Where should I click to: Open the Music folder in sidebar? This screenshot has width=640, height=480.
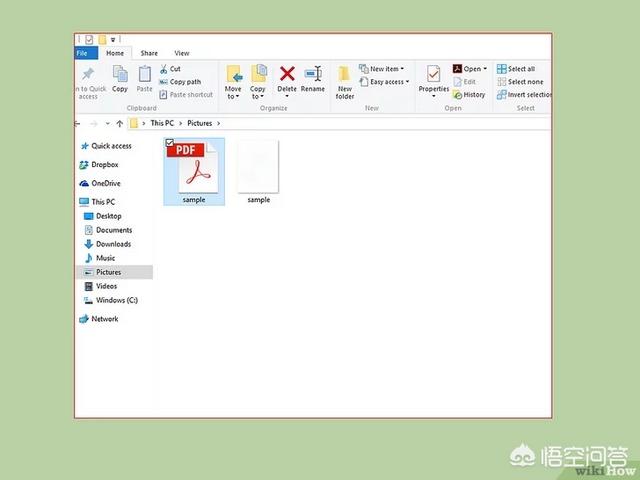coord(100,258)
